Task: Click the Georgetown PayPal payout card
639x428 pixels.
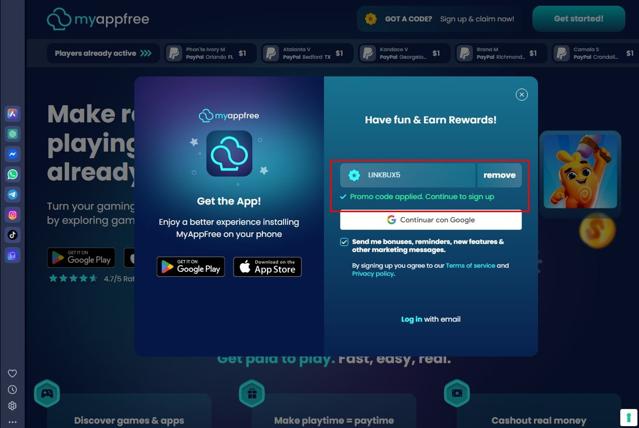Action: 403,53
